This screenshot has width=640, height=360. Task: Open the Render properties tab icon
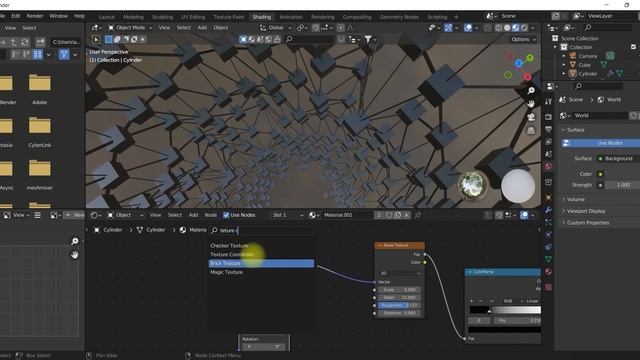tap(549, 117)
